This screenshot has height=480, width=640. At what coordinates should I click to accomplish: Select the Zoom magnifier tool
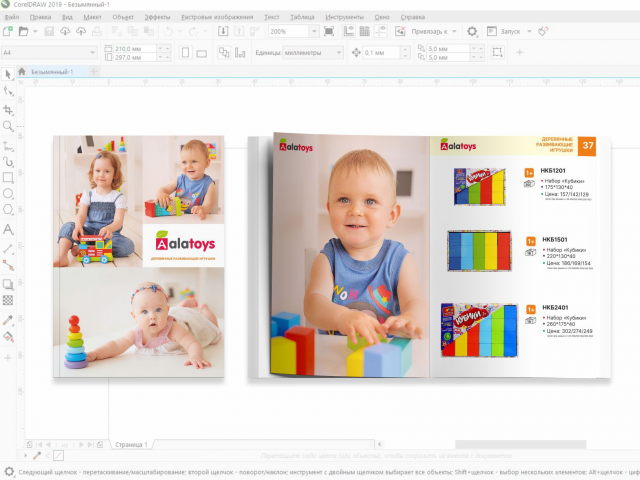8,126
